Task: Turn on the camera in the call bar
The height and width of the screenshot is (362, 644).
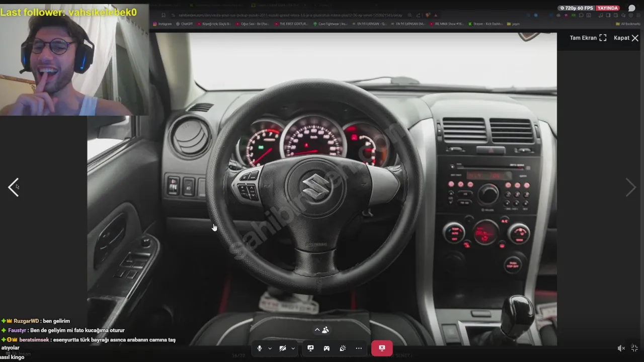Action: (x=283, y=348)
